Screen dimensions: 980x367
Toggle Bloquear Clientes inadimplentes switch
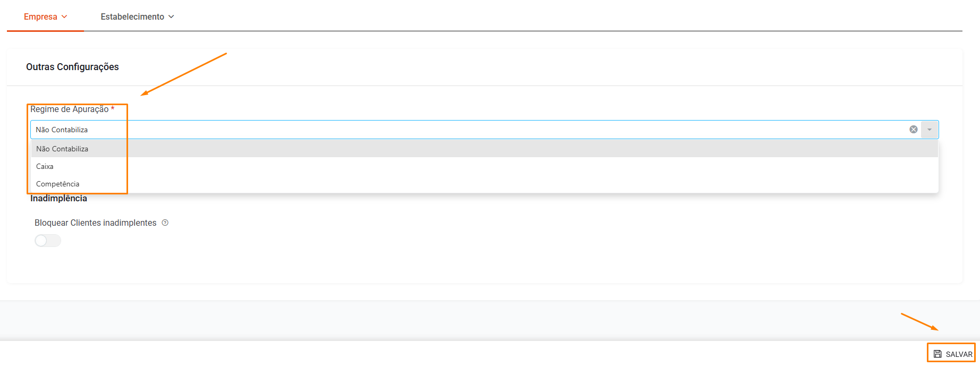tap(48, 241)
